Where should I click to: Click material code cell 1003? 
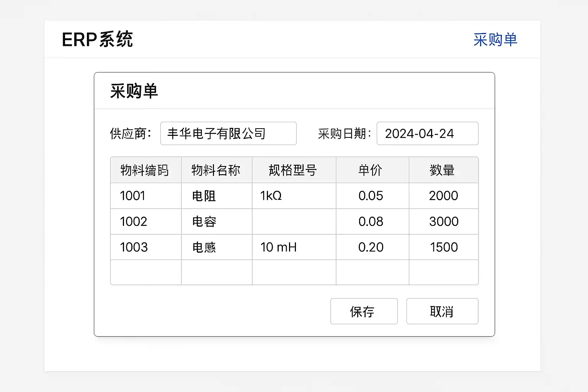tap(146, 247)
